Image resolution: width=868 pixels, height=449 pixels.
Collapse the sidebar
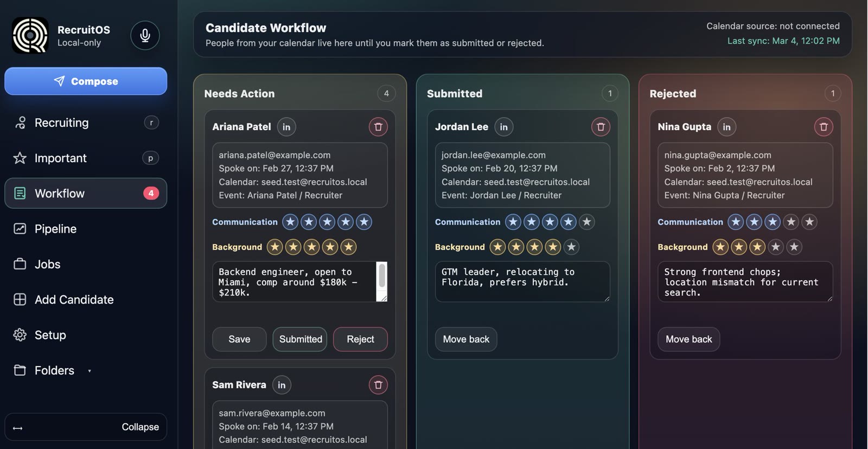(86, 427)
